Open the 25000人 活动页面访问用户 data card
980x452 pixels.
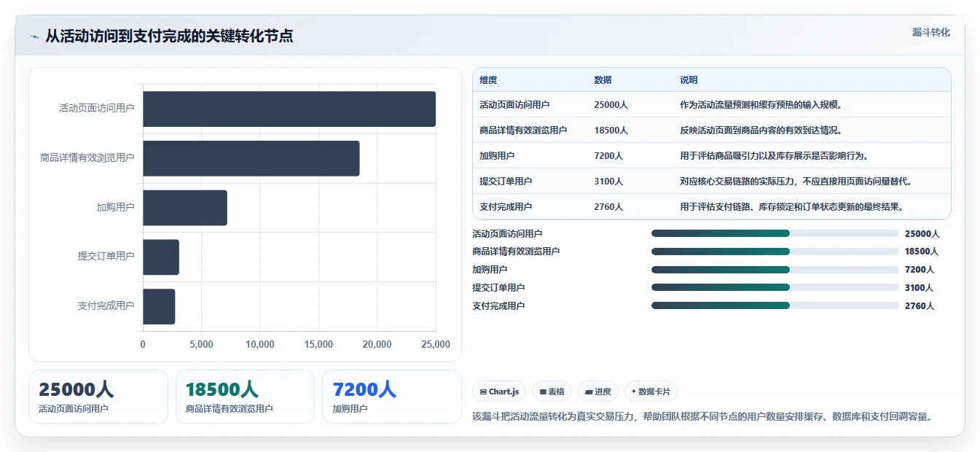pos(98,397)
